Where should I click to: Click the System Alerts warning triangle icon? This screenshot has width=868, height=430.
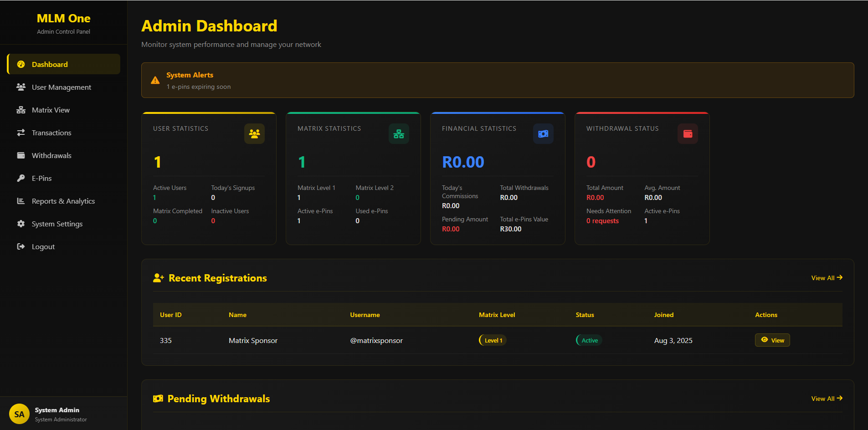click(x=155, y=80)
